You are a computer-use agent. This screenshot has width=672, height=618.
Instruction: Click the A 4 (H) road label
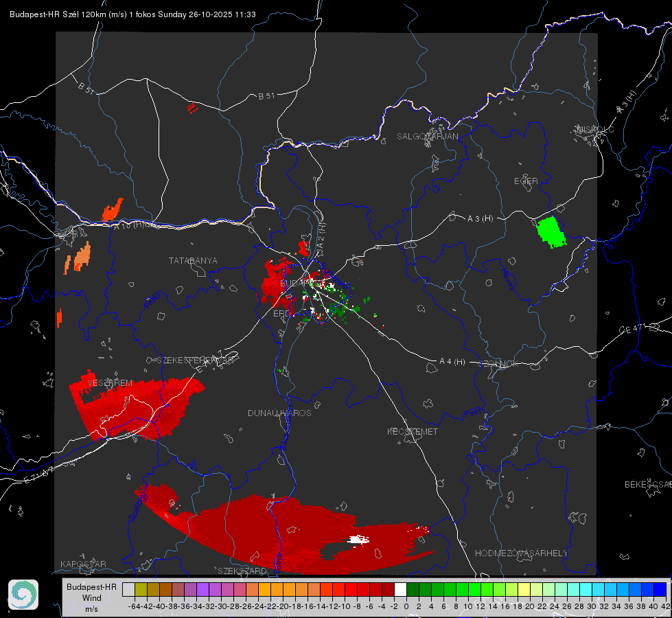452,362
